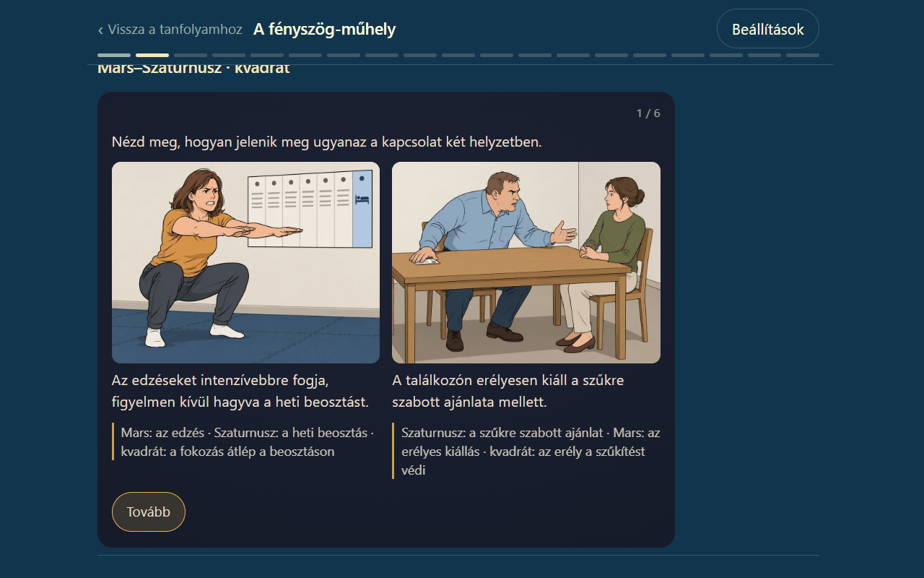Select the first completed progress segment
This screenshot has width=924, height=578.
(114, 55)
